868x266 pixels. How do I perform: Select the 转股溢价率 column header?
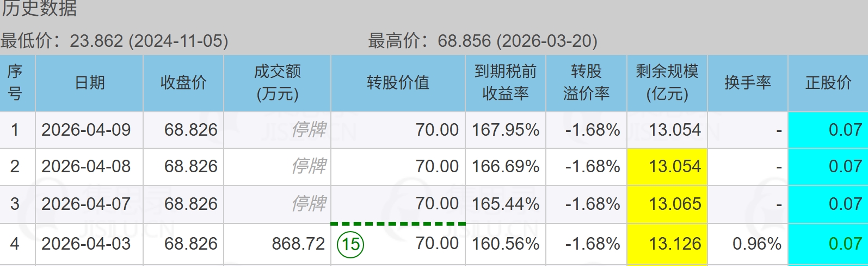[x=586, y=83]
